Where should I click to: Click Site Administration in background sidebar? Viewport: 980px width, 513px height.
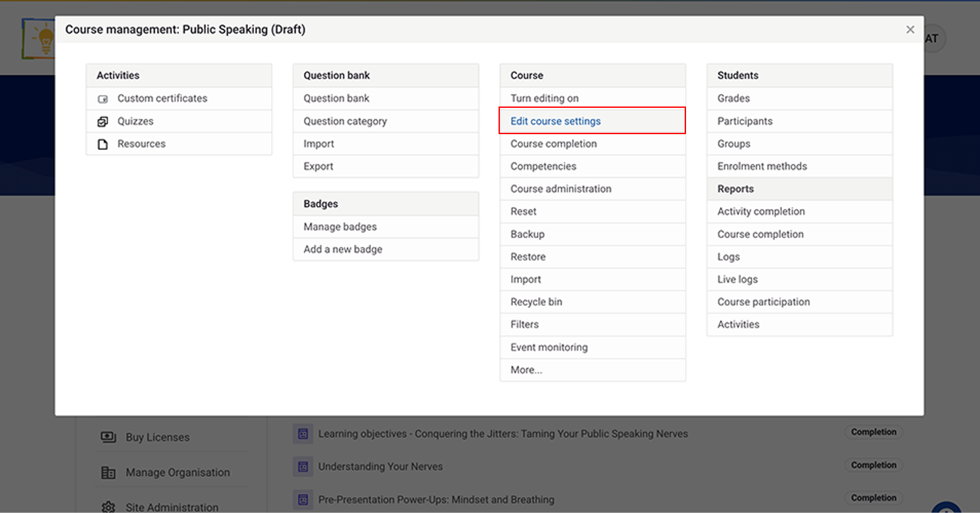coord(172,507)
